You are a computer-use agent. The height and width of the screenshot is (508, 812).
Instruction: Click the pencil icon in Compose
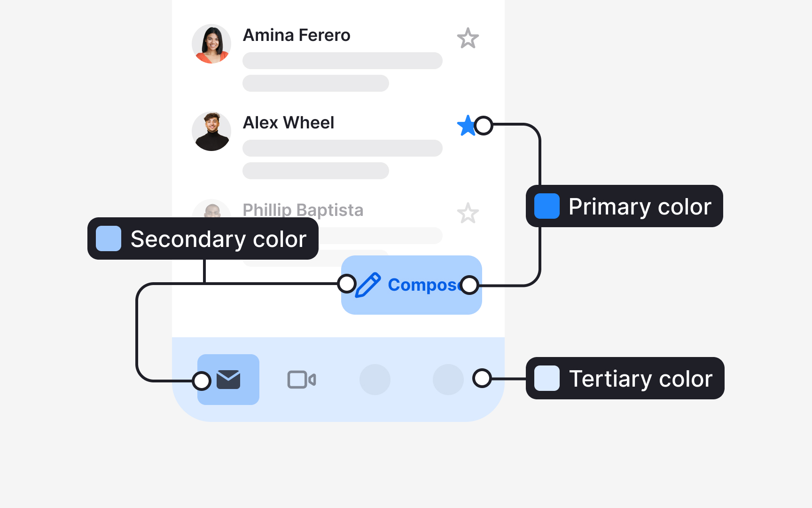pyautogui.click(x=368, y=285)
